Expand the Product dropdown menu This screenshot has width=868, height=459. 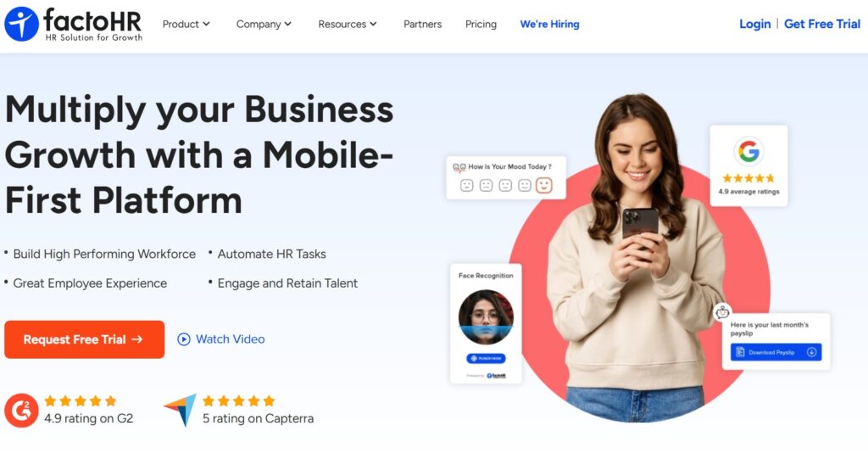[186, 25]
